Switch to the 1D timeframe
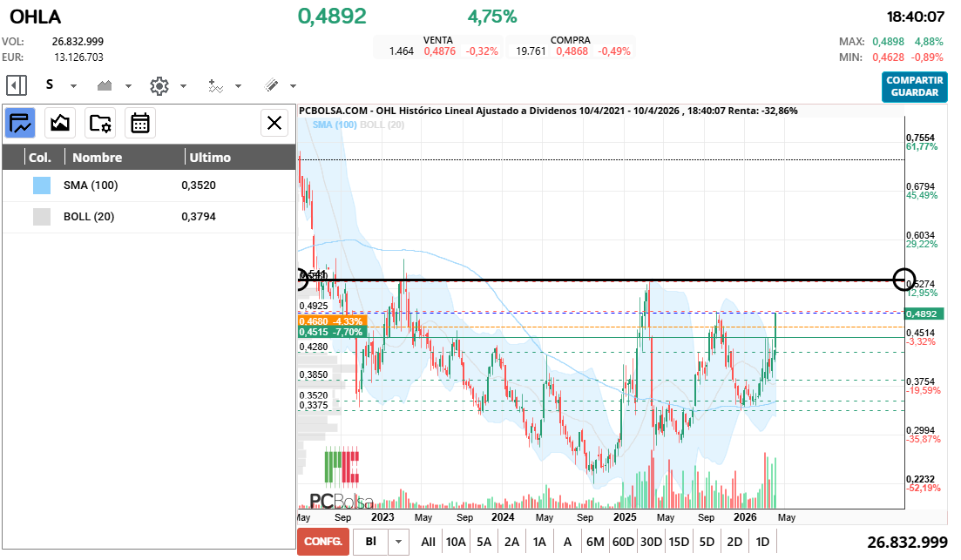Screen dimensions: 961x560 pos(762,541)
